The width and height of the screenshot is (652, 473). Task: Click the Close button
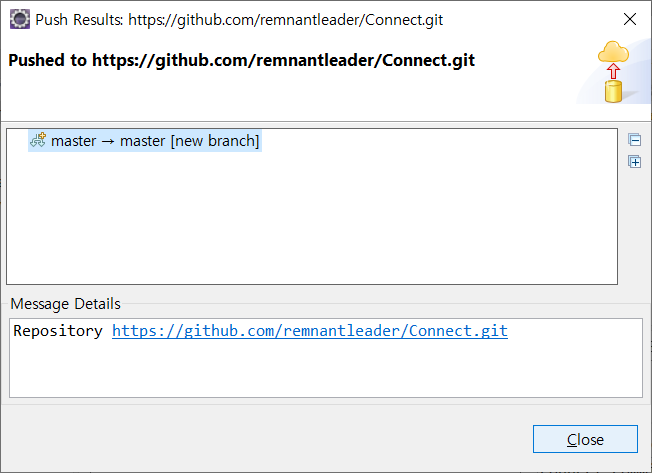585,439
